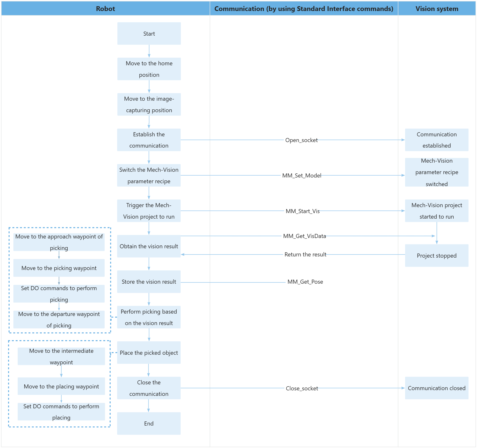Image resolution: width=478 pixels, height=448 pixels.
Task: Click the Robot column header
Action: [x=105, y=9]
